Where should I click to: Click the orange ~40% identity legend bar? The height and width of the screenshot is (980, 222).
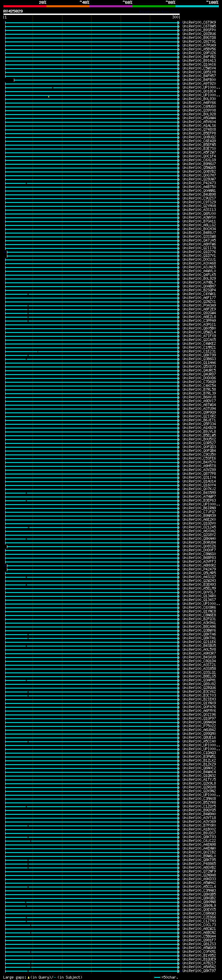(68, 7)
